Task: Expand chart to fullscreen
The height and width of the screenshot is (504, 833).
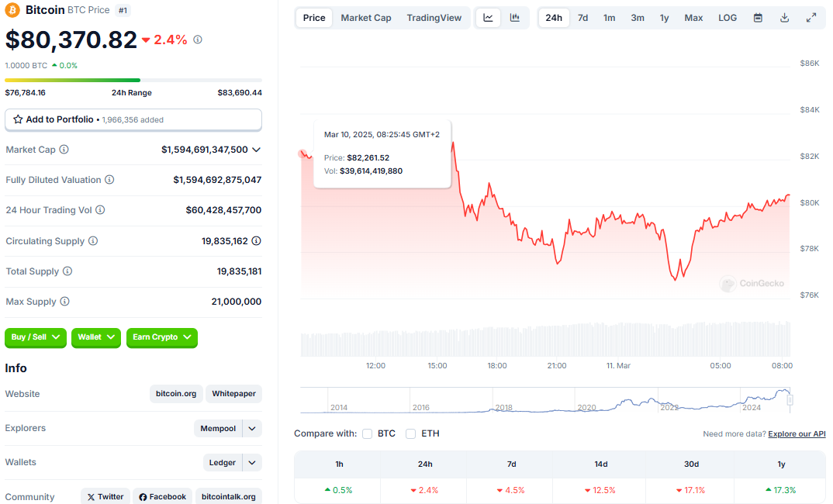Action: [811, 18]
